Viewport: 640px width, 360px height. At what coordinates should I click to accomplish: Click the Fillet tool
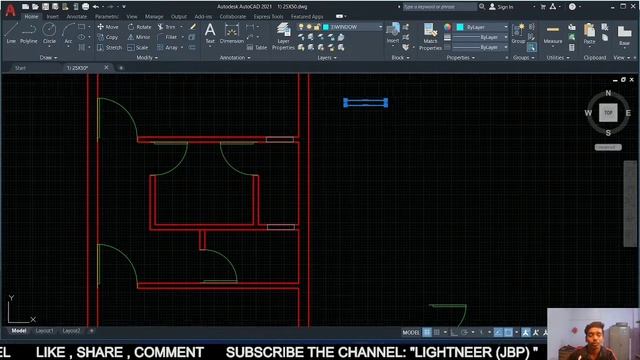tap(167, 37)
